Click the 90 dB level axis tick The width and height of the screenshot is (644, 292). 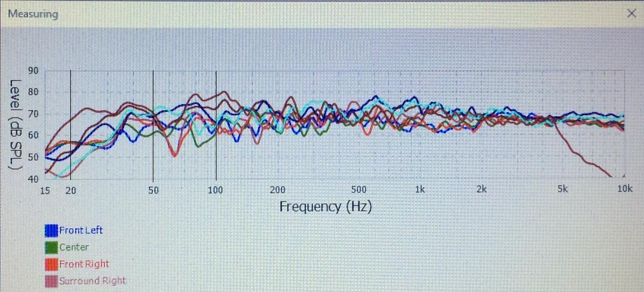pyautogui.click(x=33, y=70)
